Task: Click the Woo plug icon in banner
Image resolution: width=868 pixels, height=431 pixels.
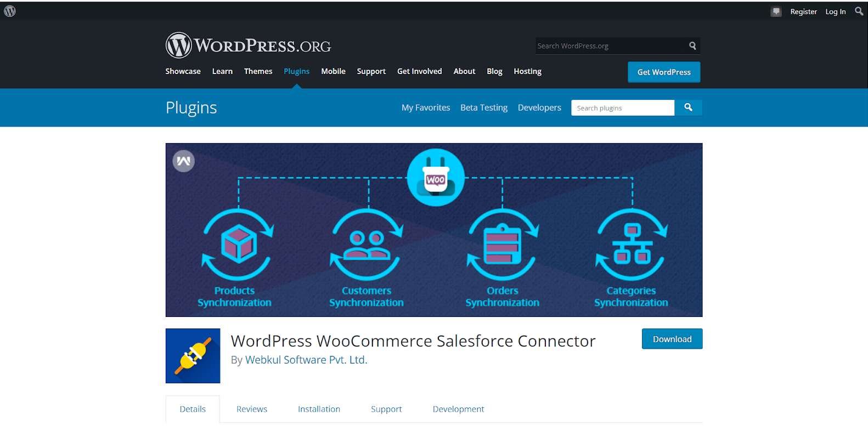Action: point(436,178)
